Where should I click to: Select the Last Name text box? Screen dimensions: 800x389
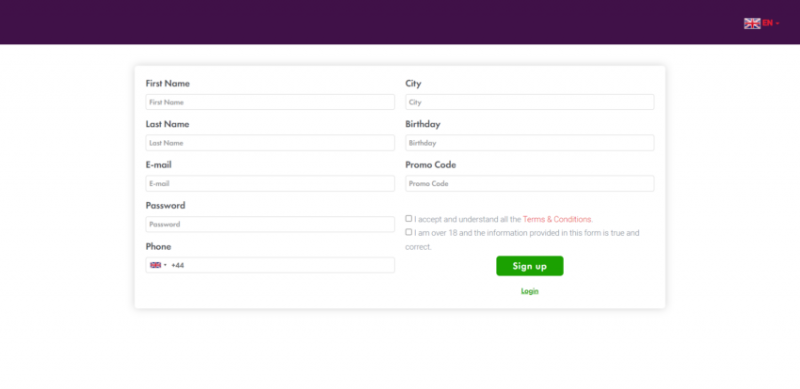click(x=270, y=143)
